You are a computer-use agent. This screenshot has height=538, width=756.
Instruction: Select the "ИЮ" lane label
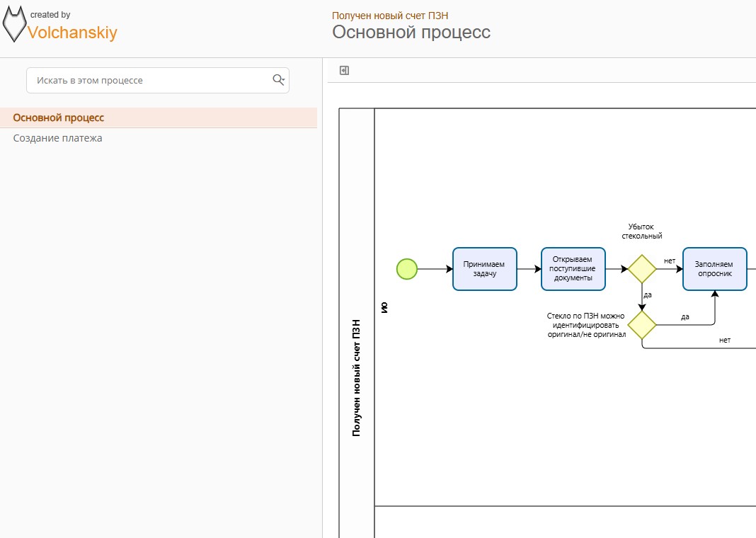click(x=384, y=307)
